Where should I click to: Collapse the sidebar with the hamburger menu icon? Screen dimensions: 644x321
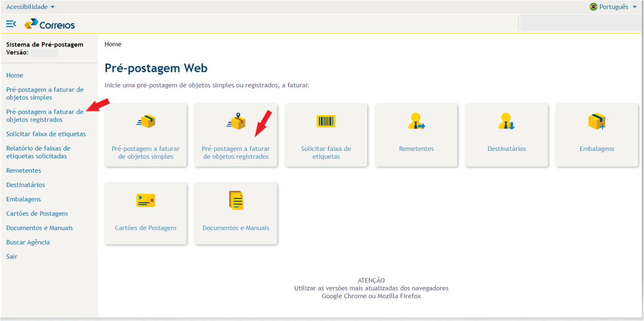pos(11,23)
